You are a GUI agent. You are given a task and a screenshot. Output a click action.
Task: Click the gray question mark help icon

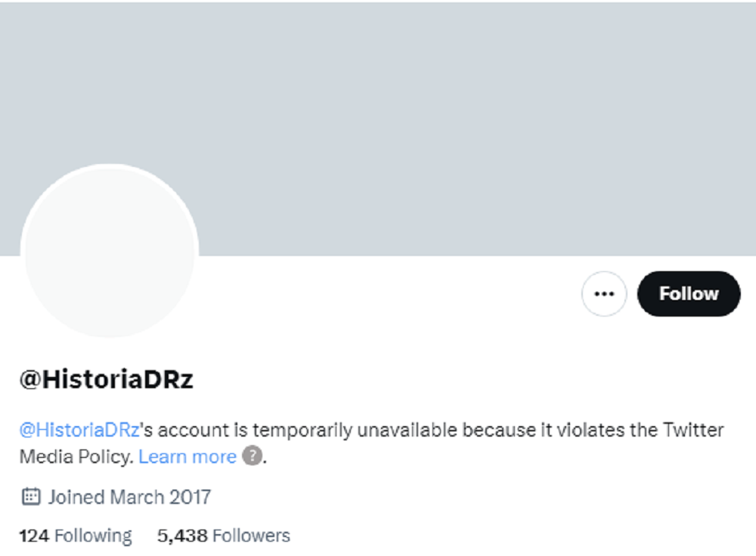251,456
